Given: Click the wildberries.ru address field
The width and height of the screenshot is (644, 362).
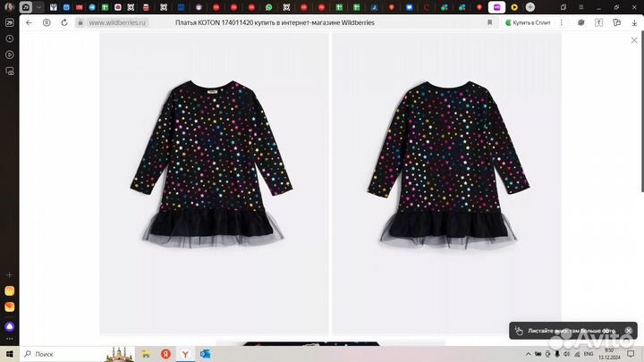Looking at the screenshot, I should [116, 22].
